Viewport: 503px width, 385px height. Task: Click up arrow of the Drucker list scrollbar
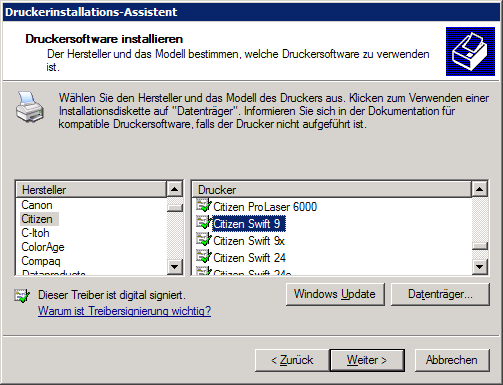click(480, 189)
